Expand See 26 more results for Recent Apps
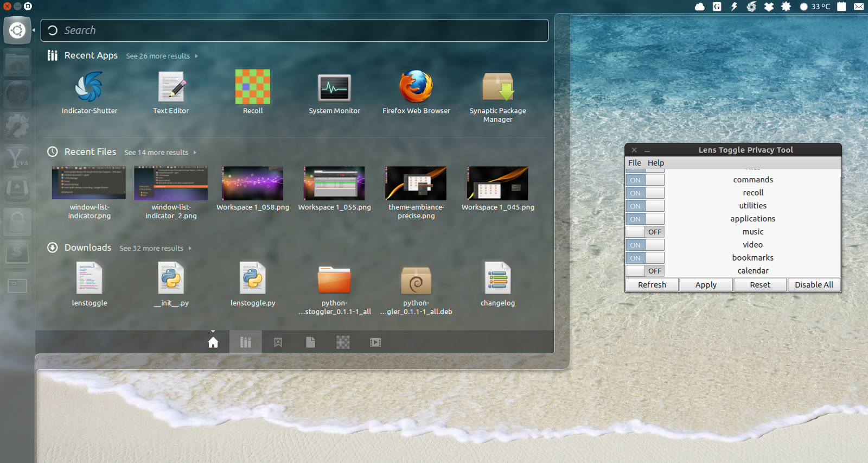The image size is (868, 463). (162, 56)
